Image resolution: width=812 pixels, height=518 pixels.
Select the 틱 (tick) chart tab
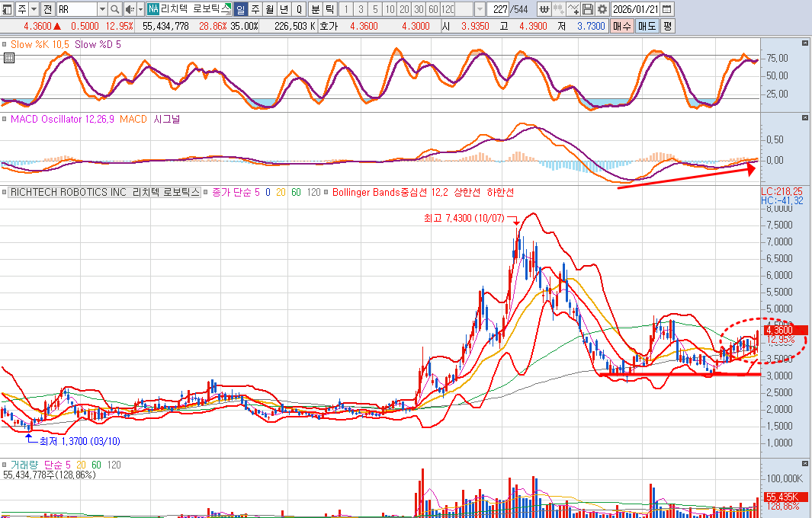[329, 9]
